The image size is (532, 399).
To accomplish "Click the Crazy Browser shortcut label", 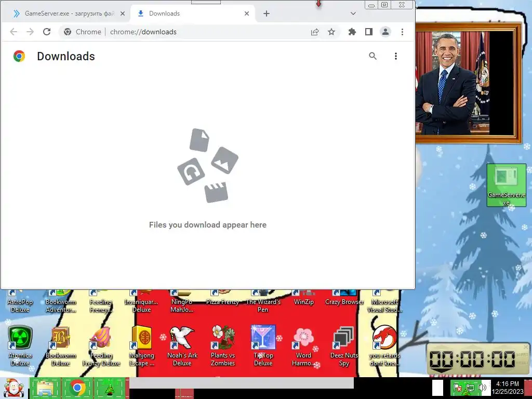I will [344, 302].
